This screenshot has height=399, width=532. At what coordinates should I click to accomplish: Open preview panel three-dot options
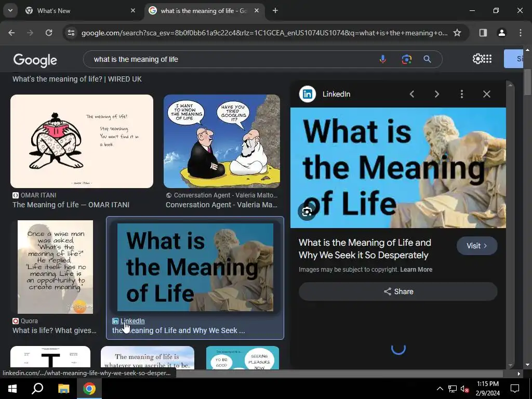click(462, 94)
